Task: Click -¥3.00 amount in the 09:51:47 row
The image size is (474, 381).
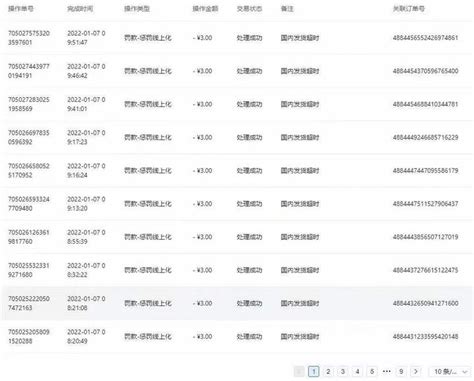Action: pyautogui.click(x=202, y=38)
